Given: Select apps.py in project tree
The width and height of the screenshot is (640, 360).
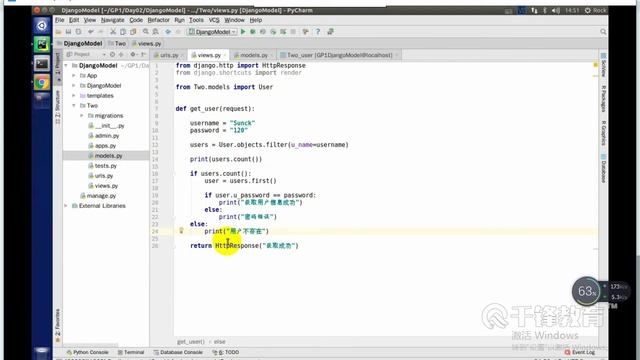Looking at the screenshot, I should click(102, 146).
